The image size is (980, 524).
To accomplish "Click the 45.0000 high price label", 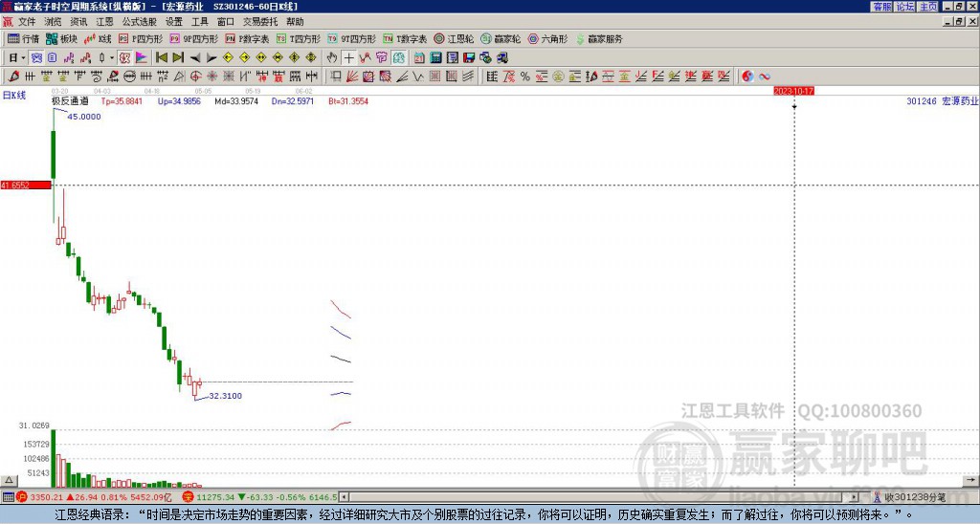I will pyautogui.click(x=84, y=117).
